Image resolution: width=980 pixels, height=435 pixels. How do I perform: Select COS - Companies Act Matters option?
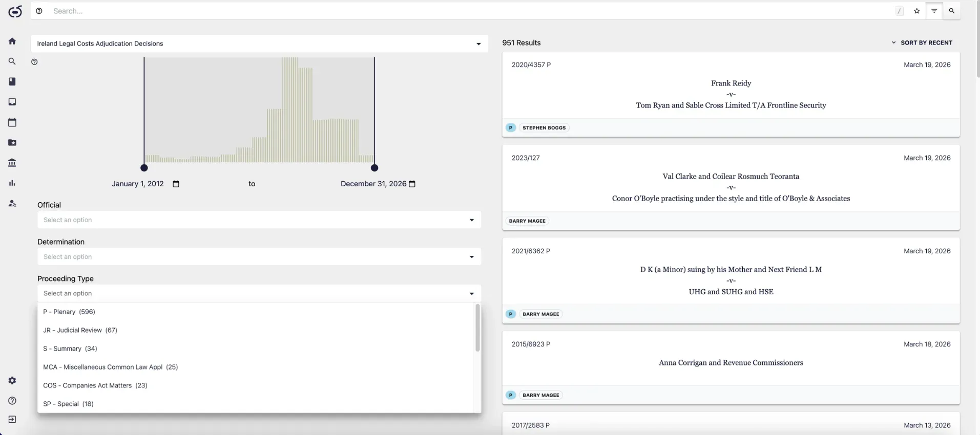(x=256, y=385)
